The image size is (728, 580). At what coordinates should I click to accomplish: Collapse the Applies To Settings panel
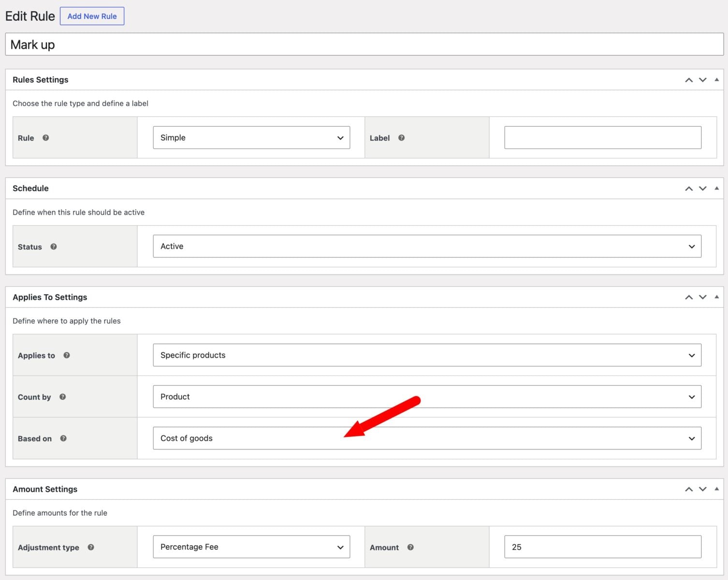[x=716, y=297]
